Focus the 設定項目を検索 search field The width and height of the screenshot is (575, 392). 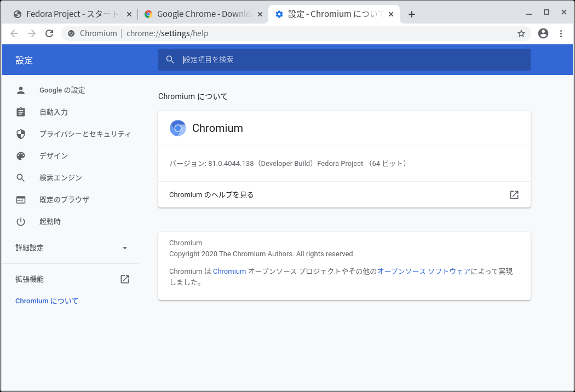pyautogui.click(x=344, y=60)
